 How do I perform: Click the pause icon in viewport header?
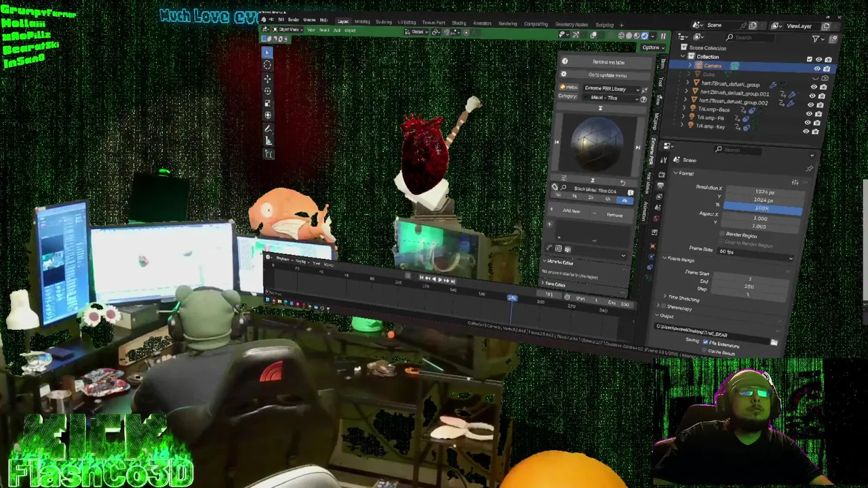click(x=663, y=37)
